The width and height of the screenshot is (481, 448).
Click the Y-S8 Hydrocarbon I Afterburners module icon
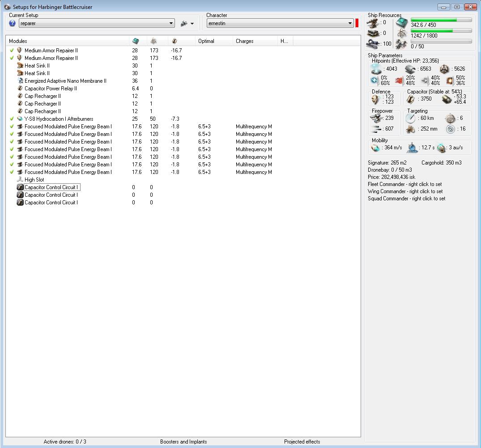click(20, 118)
